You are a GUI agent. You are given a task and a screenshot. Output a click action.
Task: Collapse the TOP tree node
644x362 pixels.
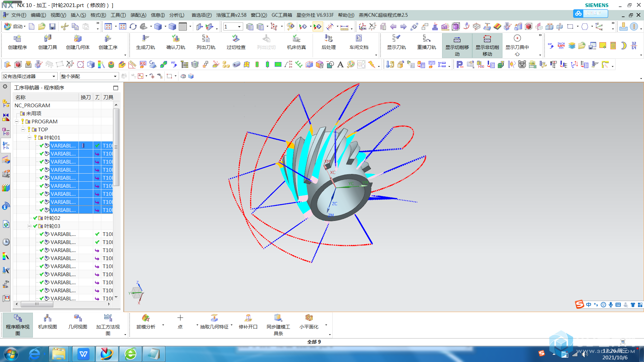tap(23, 130)
